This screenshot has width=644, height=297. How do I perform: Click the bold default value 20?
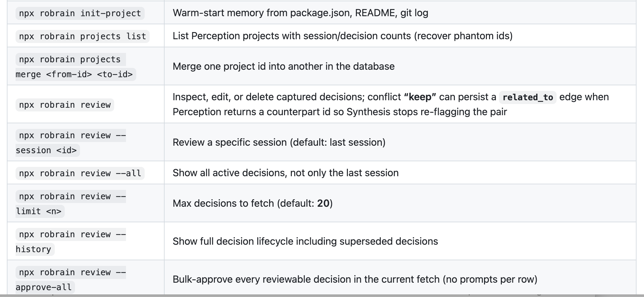tap(323, 203)
